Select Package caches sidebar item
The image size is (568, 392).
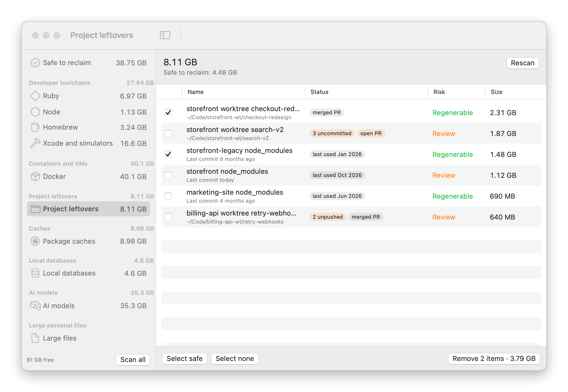[x=88, y=241]
